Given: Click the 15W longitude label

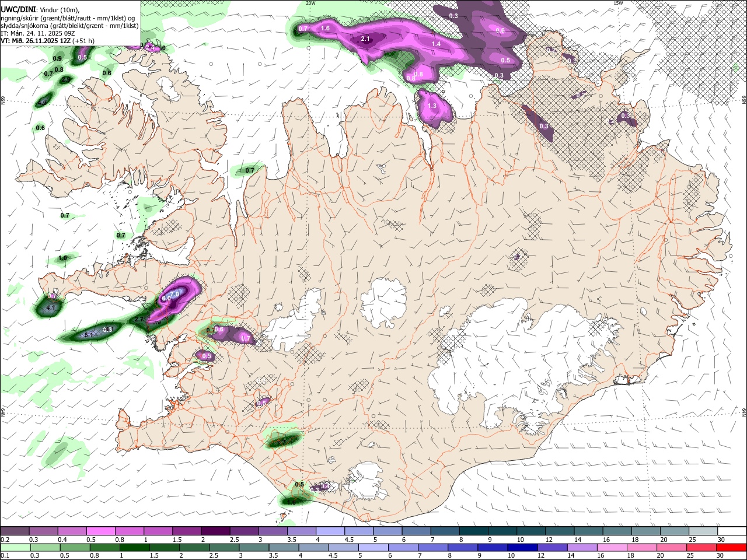Looking at the screenshot, I should click(x=618, y=3).
